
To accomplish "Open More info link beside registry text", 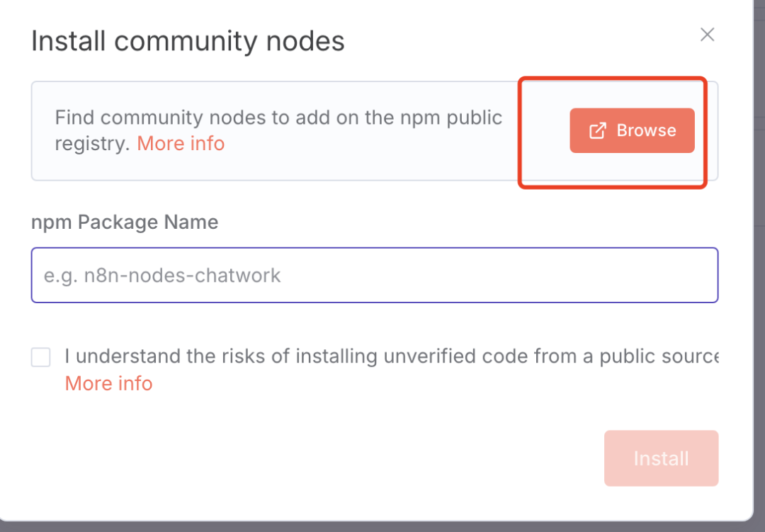I will (181, 144).
